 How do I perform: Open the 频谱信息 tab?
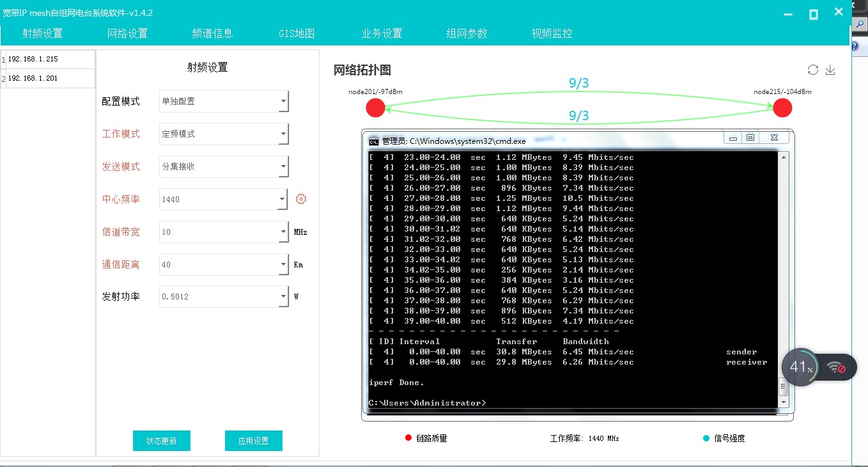(212, 34)
